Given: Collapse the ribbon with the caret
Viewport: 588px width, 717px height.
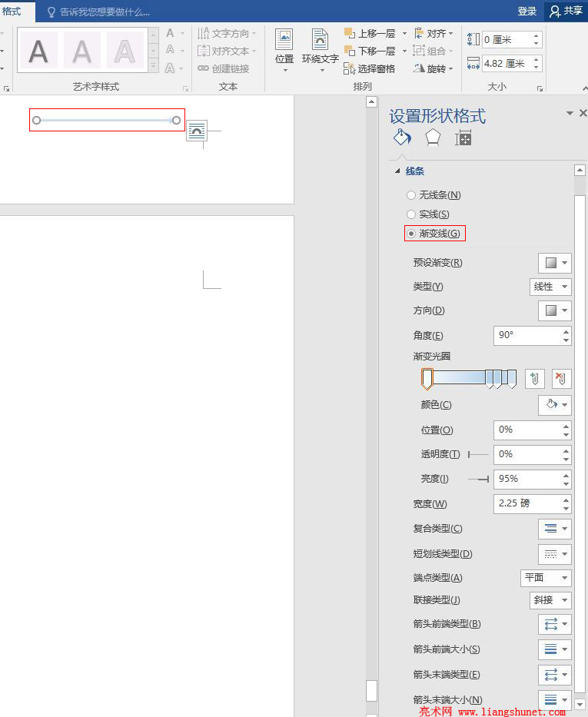Looking at the screenshot, I should coord(584,88).
